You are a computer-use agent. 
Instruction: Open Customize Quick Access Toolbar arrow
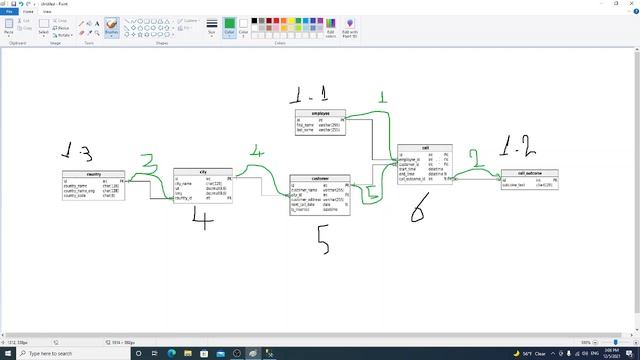coord(34,4)
